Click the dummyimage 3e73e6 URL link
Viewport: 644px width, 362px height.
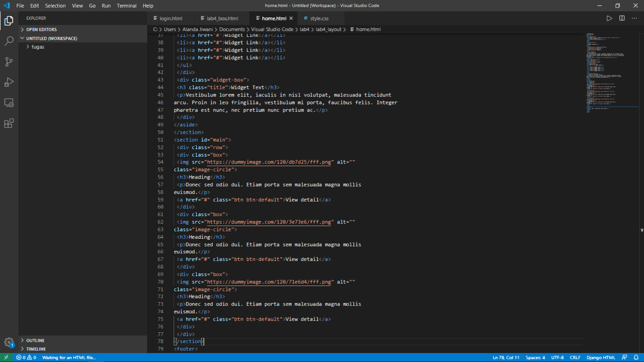269,222
